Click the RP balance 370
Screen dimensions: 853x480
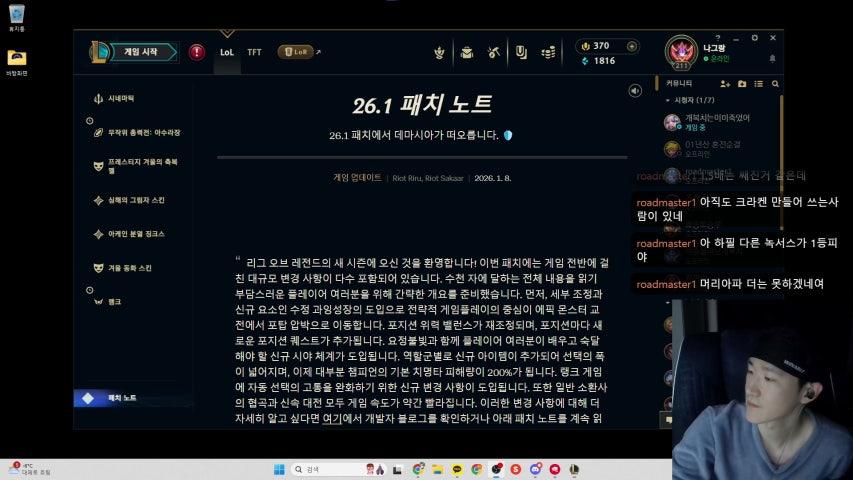pos(596,46)
